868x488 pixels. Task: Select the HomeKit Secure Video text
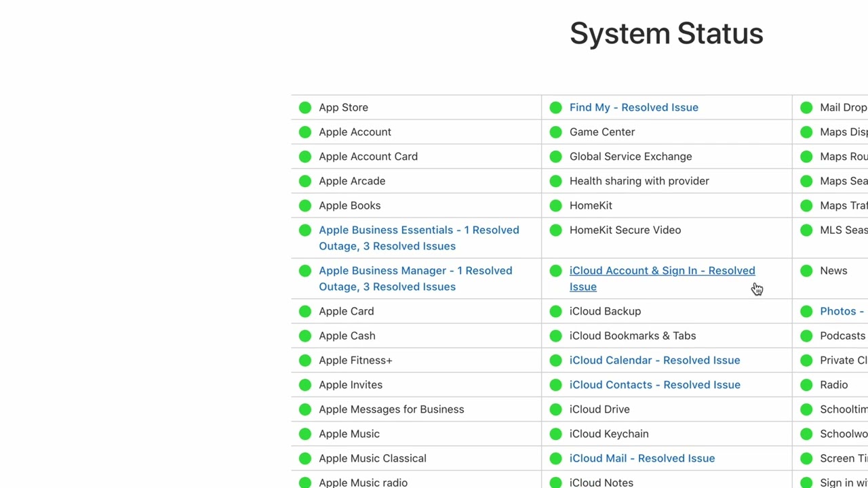click(x=625, y=230)
